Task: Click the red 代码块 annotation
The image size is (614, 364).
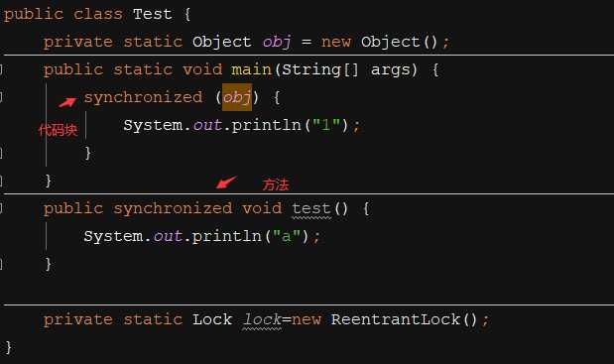Action: click(58, 130)
